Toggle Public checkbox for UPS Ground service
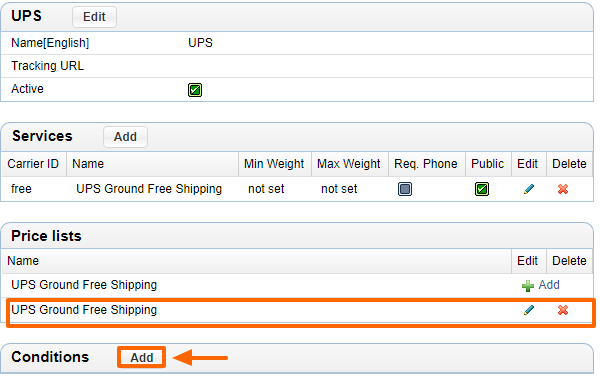Viewport: 600px width, 386px height. [x=482, y=189]
